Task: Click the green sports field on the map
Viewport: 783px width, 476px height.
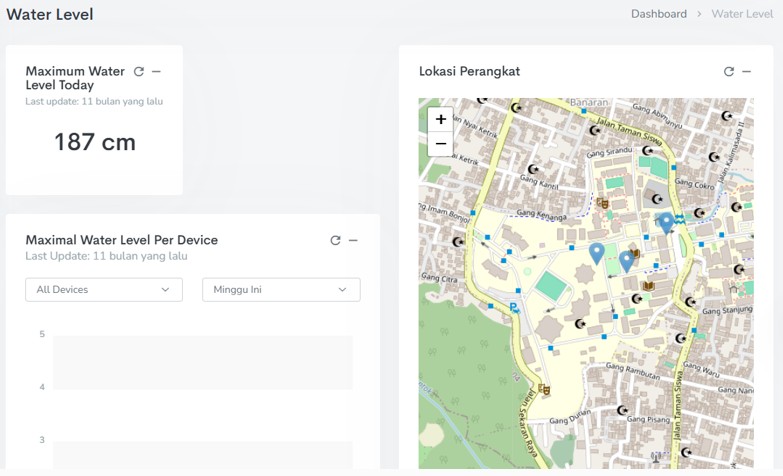Action: pos(549,286)
